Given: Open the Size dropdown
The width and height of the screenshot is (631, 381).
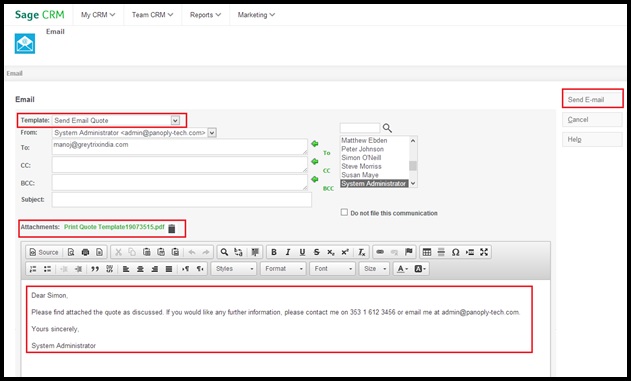Looking at the screenshot, I should click(x=374, y=269).
